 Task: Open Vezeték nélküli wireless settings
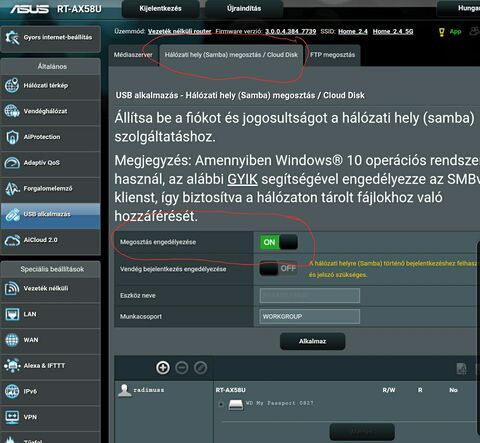[x=50, y=289]
